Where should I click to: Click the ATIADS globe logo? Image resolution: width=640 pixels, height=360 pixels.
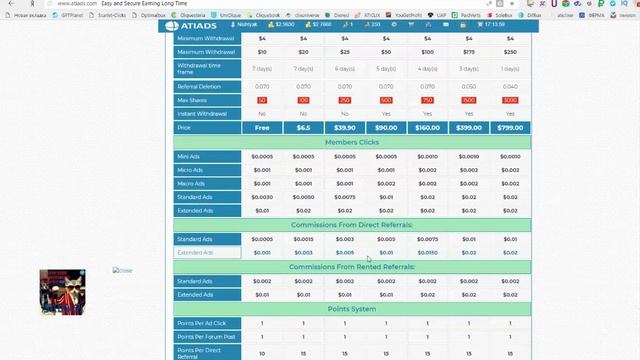pyautogui.click(x=172, y=26)
